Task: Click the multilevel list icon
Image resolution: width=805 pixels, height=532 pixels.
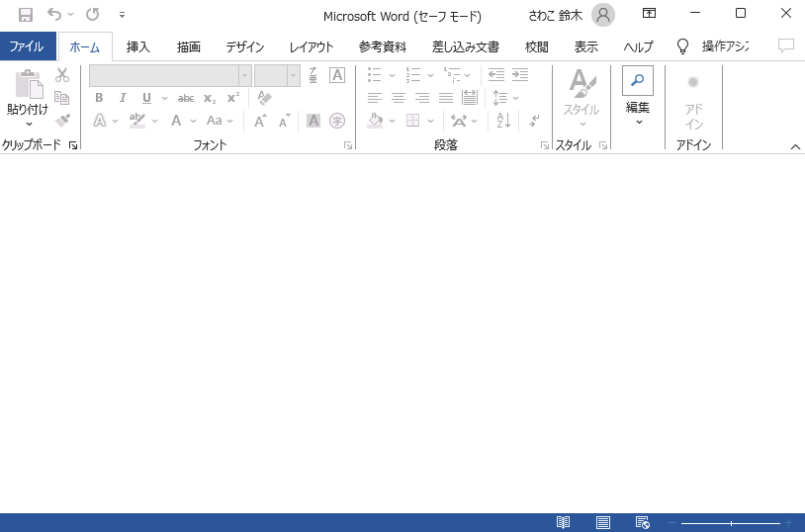Action: click(x=452, y=75)
